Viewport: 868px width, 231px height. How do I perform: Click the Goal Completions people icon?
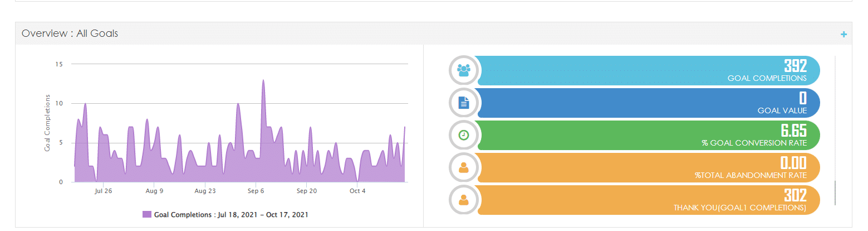click(x=463, y=70)
